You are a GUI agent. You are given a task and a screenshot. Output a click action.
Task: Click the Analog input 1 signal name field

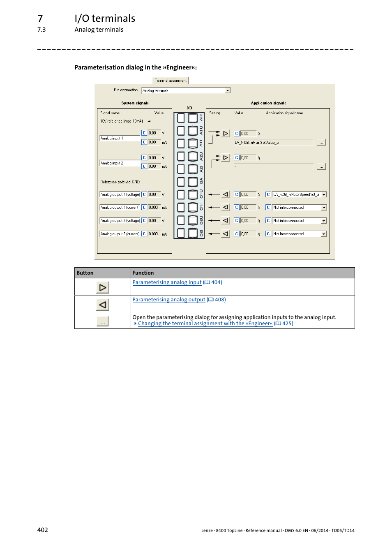tap(119, 138)
